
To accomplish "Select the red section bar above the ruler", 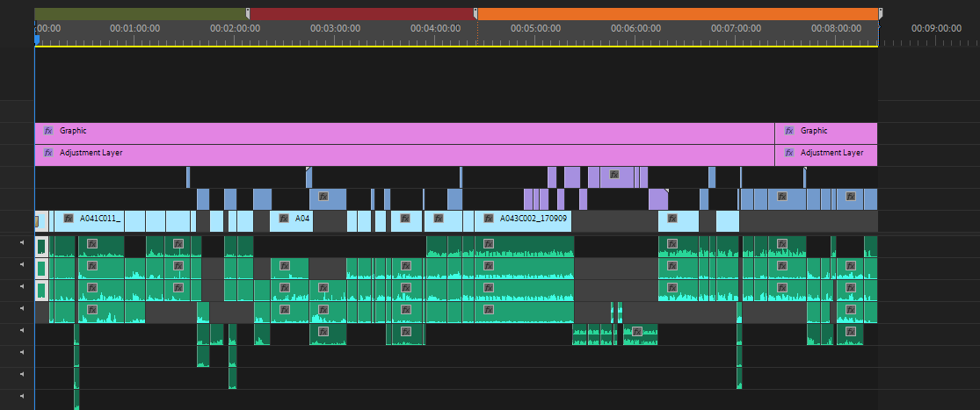I will 361,14.
